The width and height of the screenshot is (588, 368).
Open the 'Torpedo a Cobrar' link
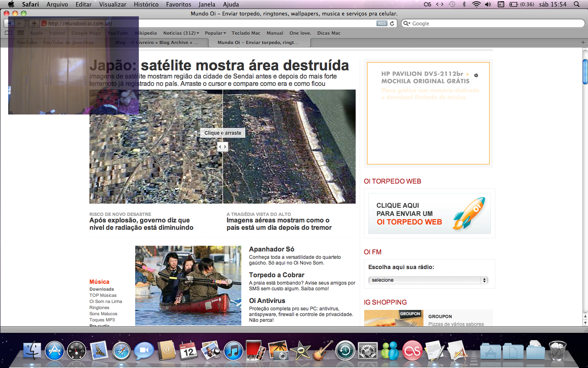pyautogui.click(x=276, y=275)
